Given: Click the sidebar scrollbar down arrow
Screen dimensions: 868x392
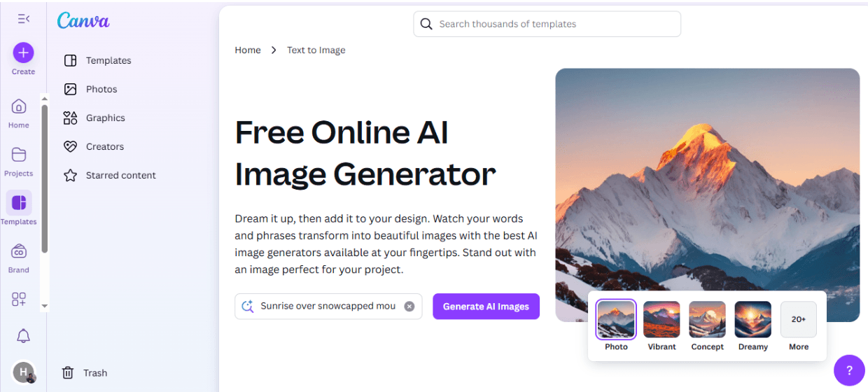Looking at the screenshot, I should click(45, 306).
